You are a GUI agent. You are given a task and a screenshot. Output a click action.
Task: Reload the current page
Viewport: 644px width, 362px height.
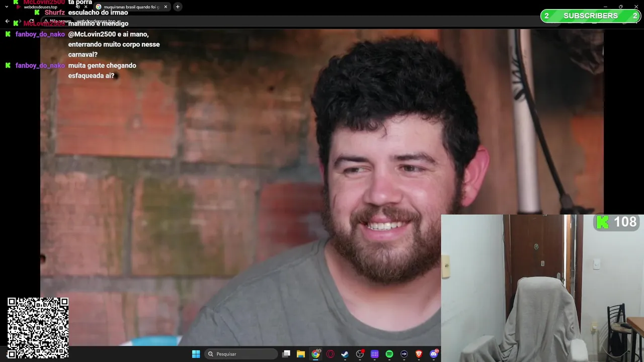click(x=31, y=21)
